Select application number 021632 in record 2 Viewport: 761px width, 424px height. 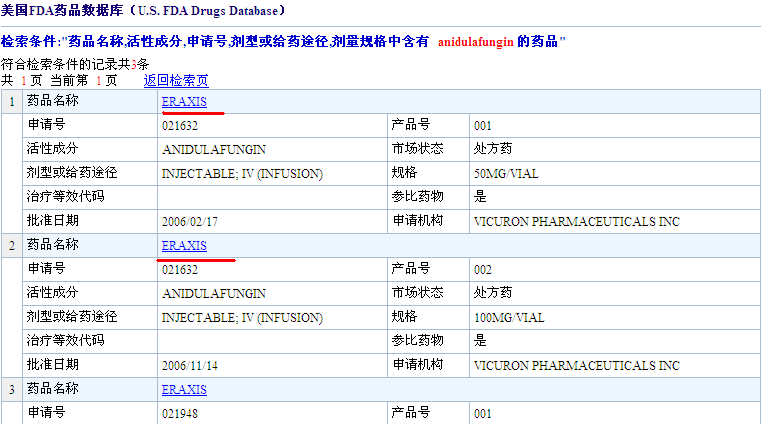point(180,270)
